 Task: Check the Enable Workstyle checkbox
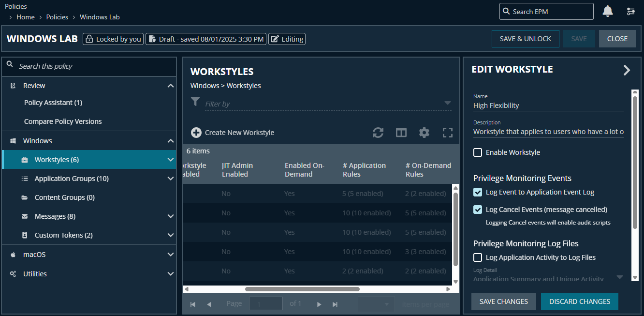pos(478,152)
